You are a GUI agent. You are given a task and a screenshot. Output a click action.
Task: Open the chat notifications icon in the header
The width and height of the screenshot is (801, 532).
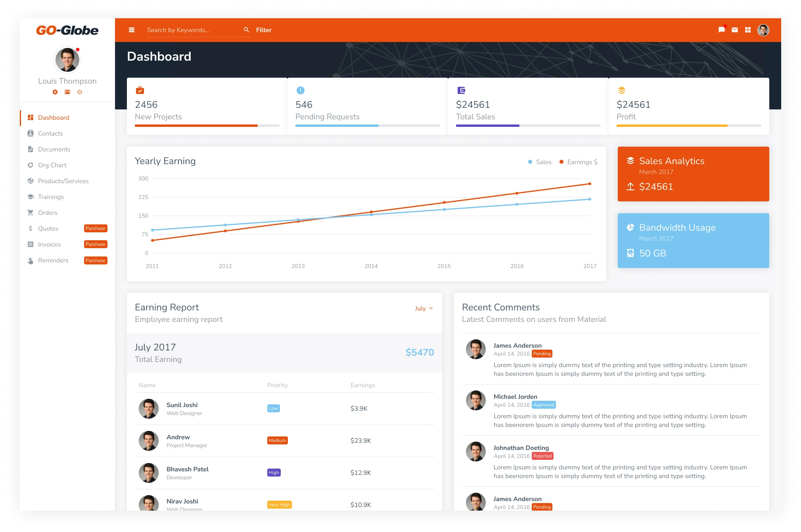pyautogui.click(x=721, y=30)
